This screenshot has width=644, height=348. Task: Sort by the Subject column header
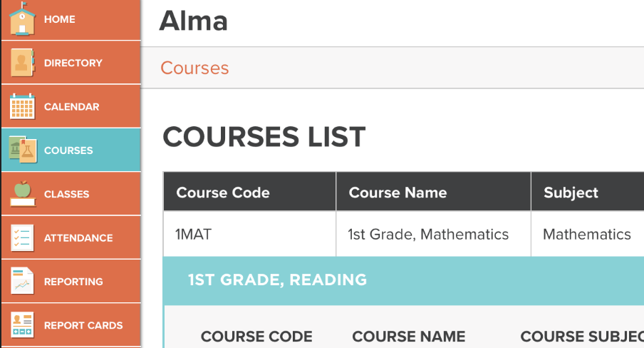point(571,193)
